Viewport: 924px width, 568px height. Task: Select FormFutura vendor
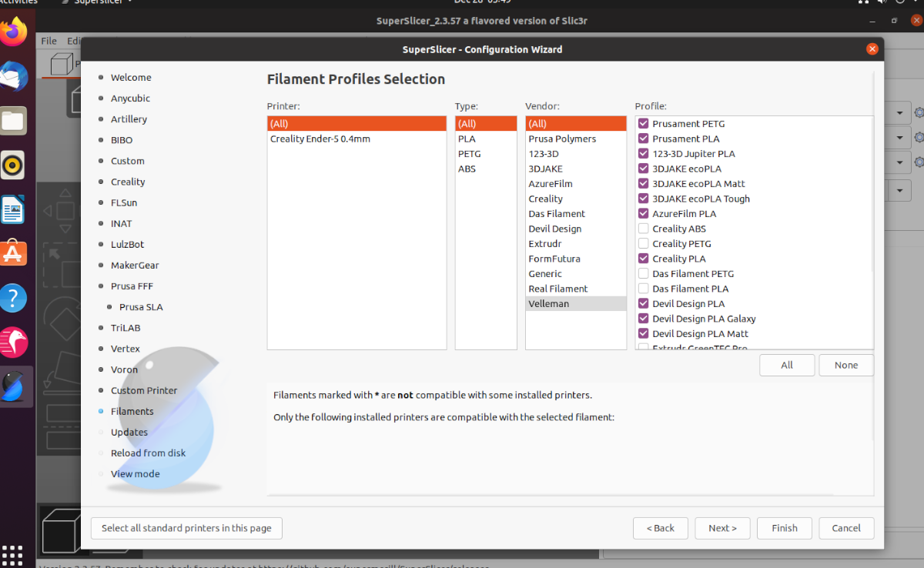576,259
